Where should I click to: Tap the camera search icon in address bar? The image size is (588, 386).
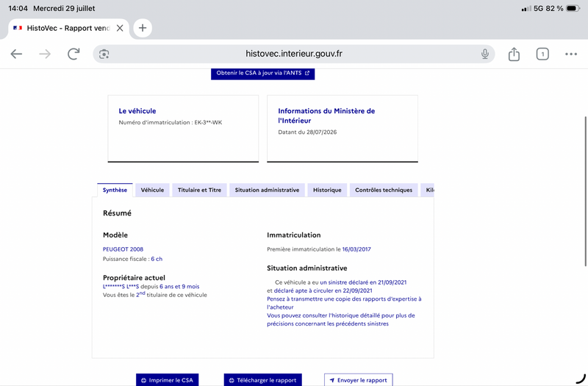[104, 54]
